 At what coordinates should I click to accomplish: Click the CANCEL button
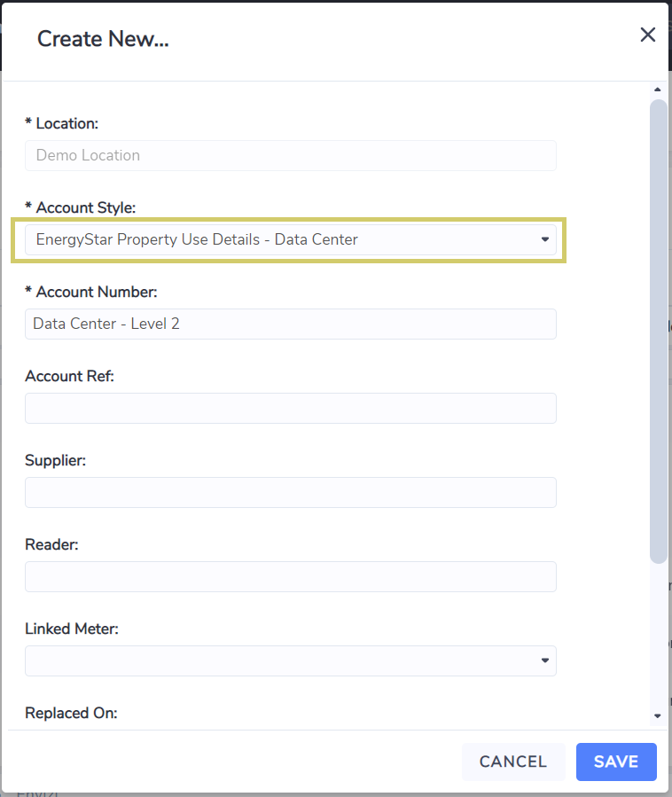[513, 762]
